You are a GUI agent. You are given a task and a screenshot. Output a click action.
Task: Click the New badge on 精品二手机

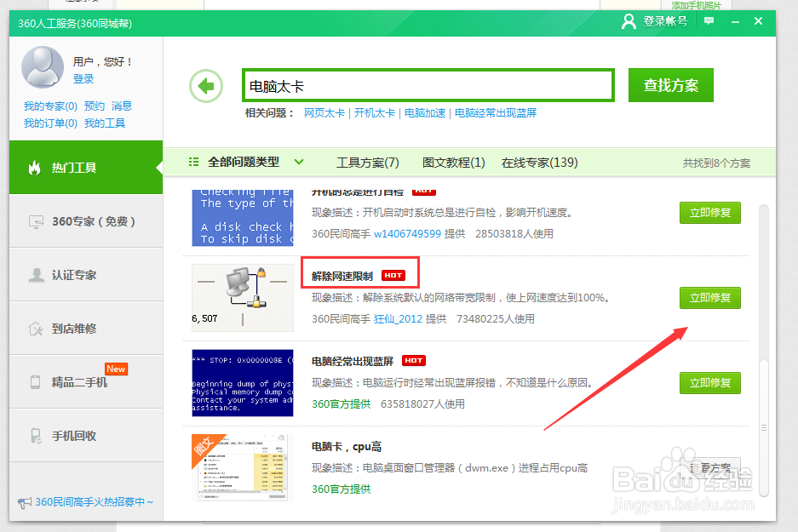point(116,369)
